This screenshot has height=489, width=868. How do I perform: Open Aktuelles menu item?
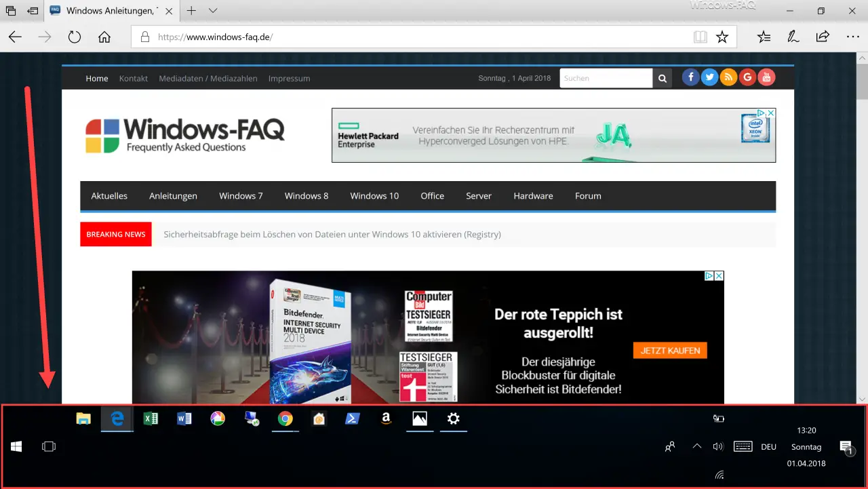point(109,196)
